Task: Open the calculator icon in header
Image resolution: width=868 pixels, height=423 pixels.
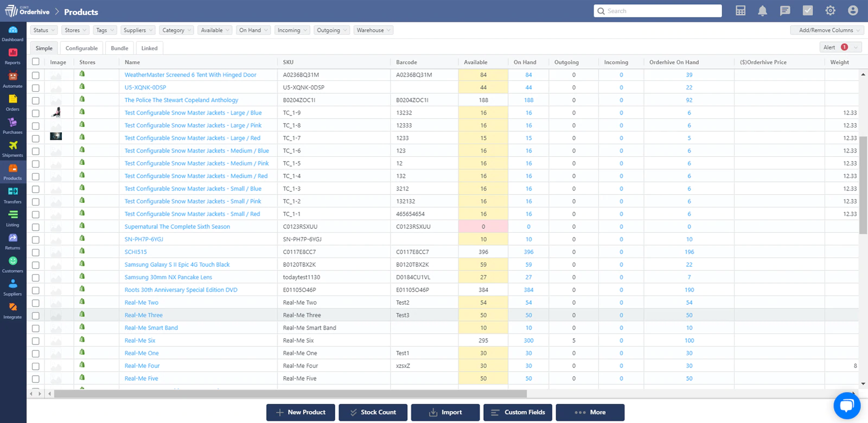Action: pos(741,11)
